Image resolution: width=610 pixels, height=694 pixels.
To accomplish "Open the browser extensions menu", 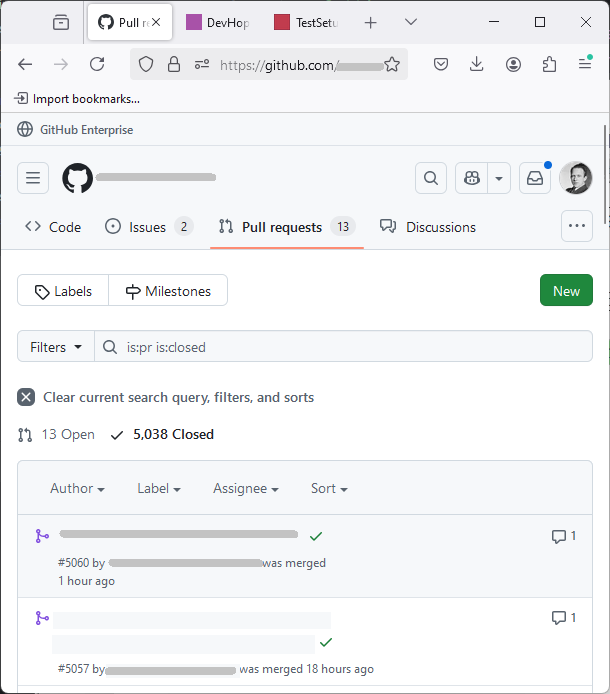I will coord(549,65).
